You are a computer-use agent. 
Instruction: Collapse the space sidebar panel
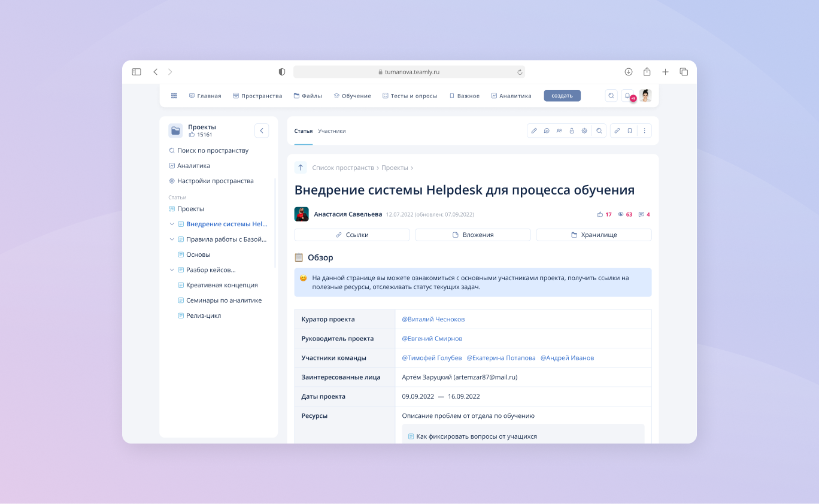pyautogui.click(x=262, y=130)
